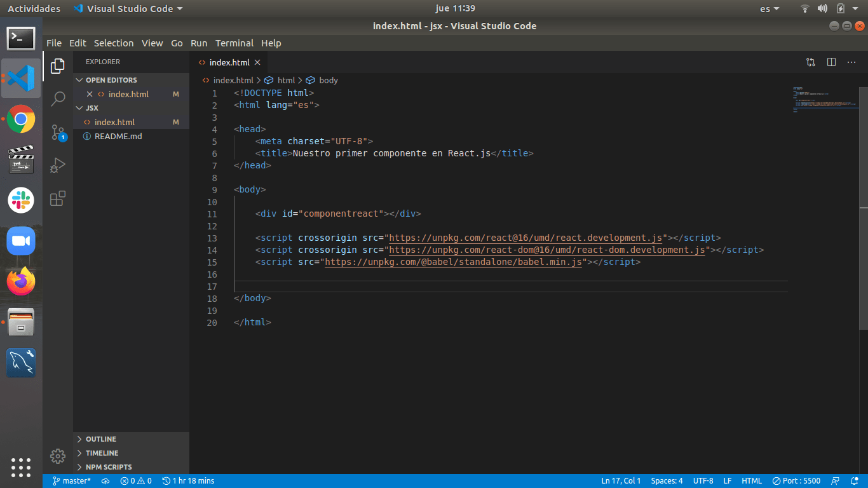Open README.md in the explorer

131,136
